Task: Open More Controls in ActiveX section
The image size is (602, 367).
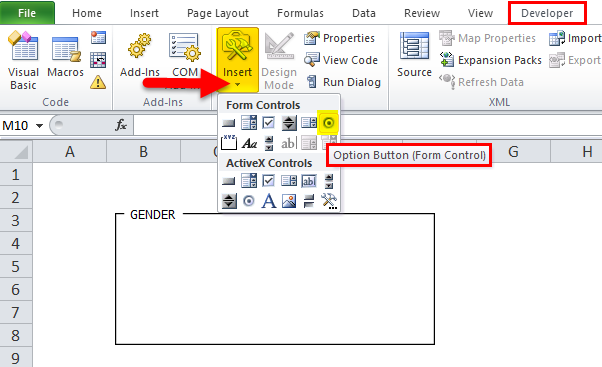Action: click(x=329, y=201)
